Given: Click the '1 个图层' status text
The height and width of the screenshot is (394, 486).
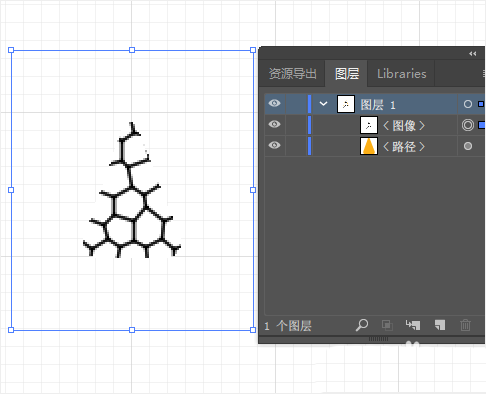Looking at the screenshot, I should tap(288, 326).
